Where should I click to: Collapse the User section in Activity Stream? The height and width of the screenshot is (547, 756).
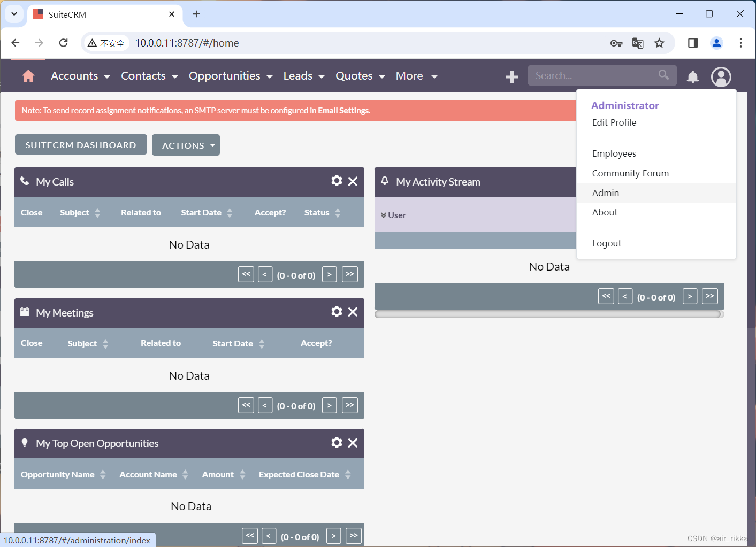(x=384, y=214)
